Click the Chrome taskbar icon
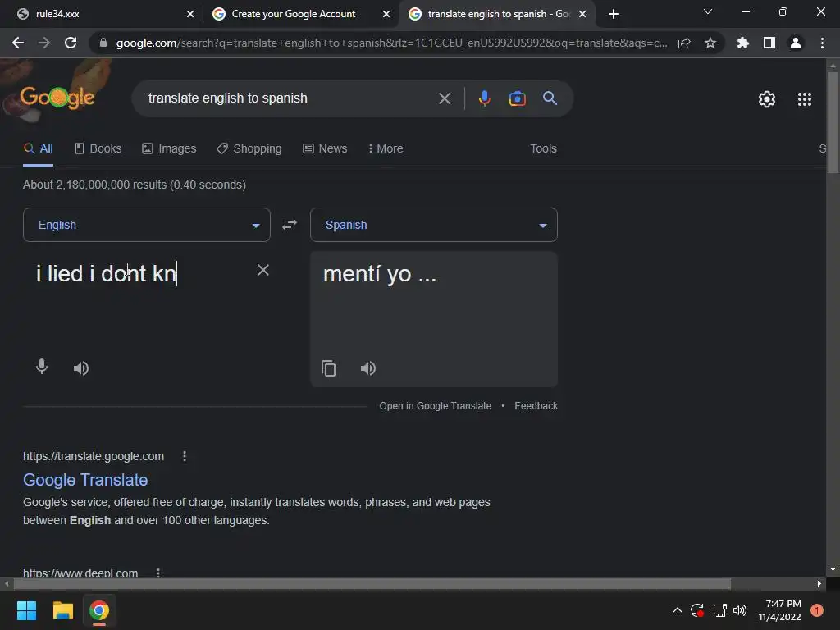The image size is (840, 630). (99, 610)
